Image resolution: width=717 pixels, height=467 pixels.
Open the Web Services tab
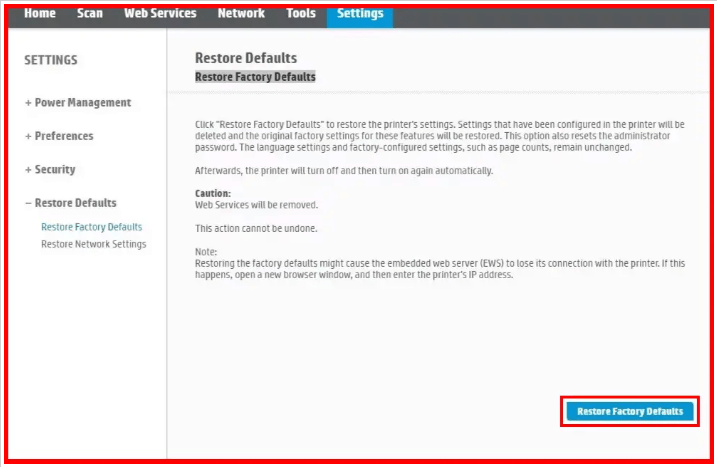[160, 14]
